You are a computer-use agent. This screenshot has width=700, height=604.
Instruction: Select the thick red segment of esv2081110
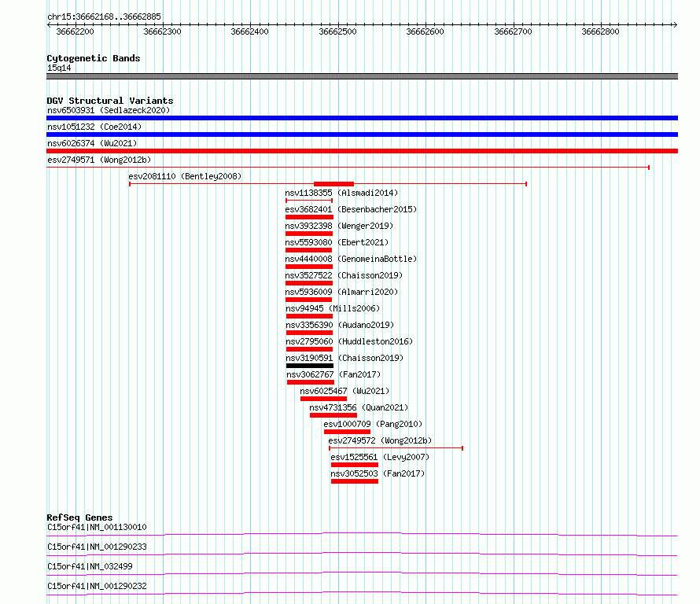(x=334, y=184)
